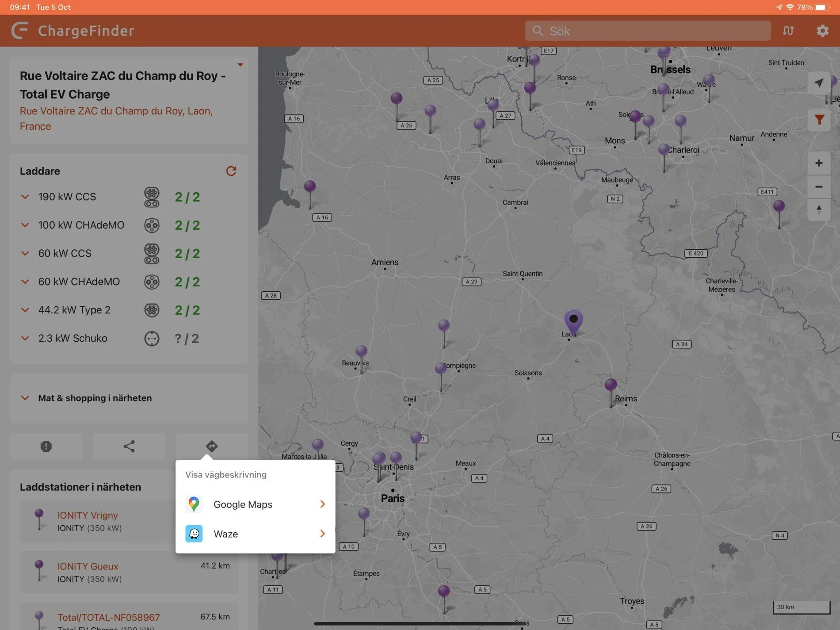Screen dimensions: 840x630
Task: Zoom out the map with minus
Action: pos(819,187)
